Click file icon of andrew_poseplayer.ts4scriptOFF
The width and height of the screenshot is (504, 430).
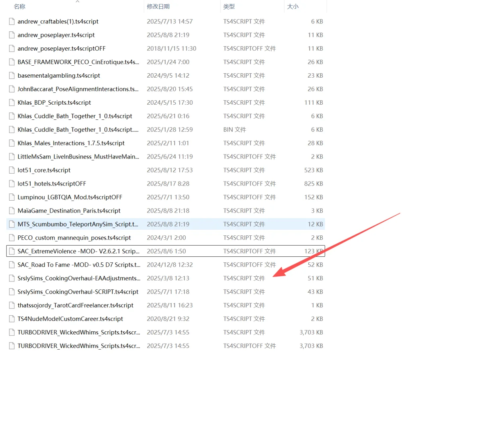point(12,49)
